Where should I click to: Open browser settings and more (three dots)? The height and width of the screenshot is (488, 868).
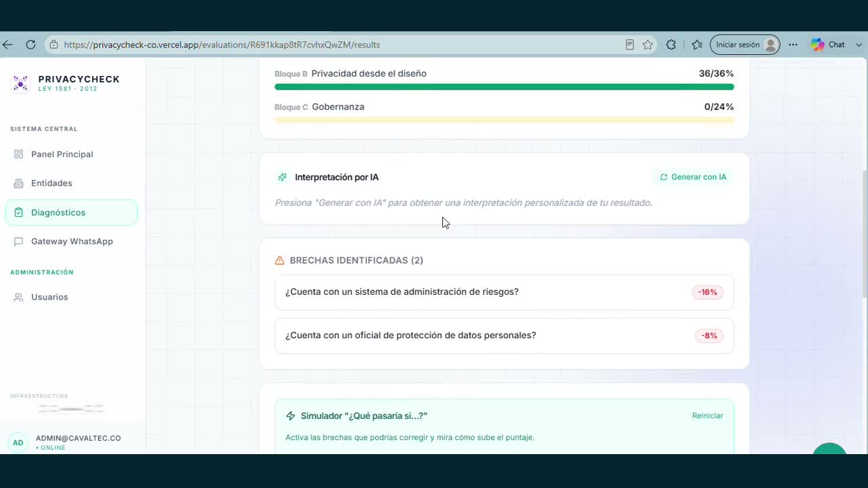point(793,45)
